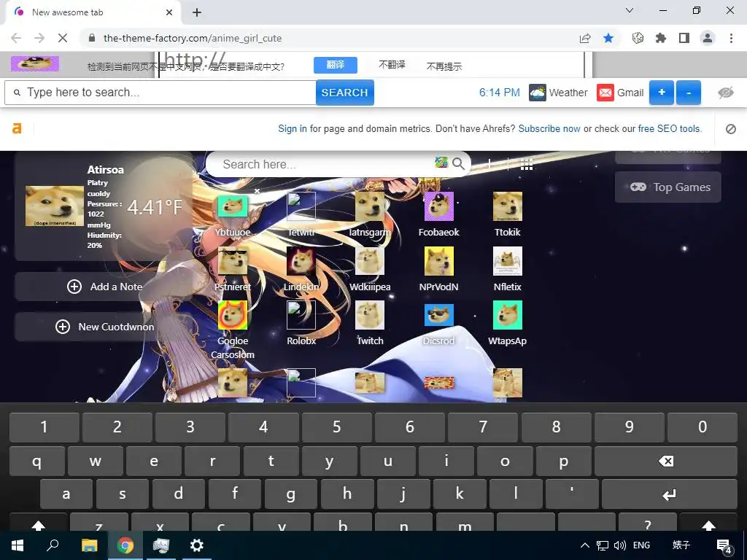The width and height of the screenshot is (747, 560).
Task: Disable the Ahrefs bar with the circle-slash icon
Action: tap(731, 128)
